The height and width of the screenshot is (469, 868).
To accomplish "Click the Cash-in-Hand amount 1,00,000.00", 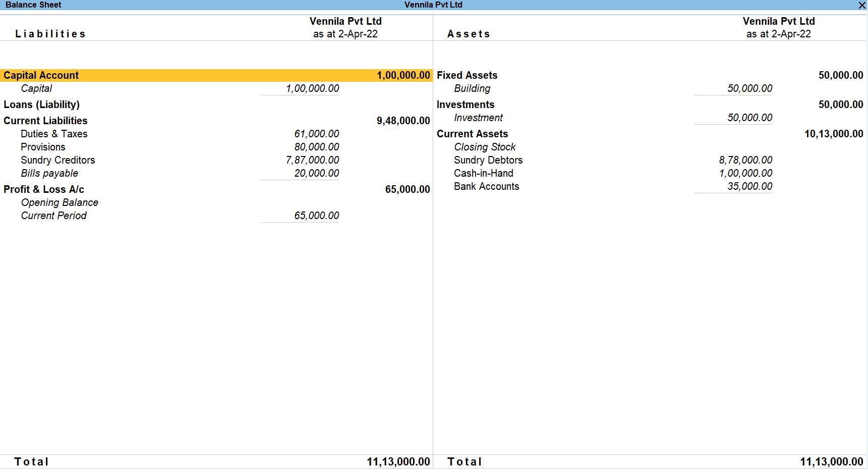I will [x=745, y=173].
